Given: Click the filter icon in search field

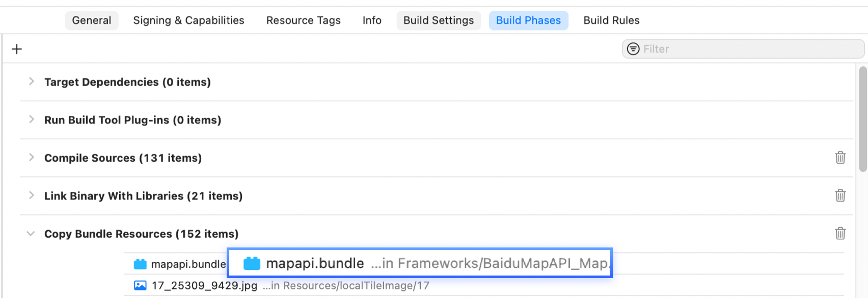Looking at the screenshot, I should point(633,49).
